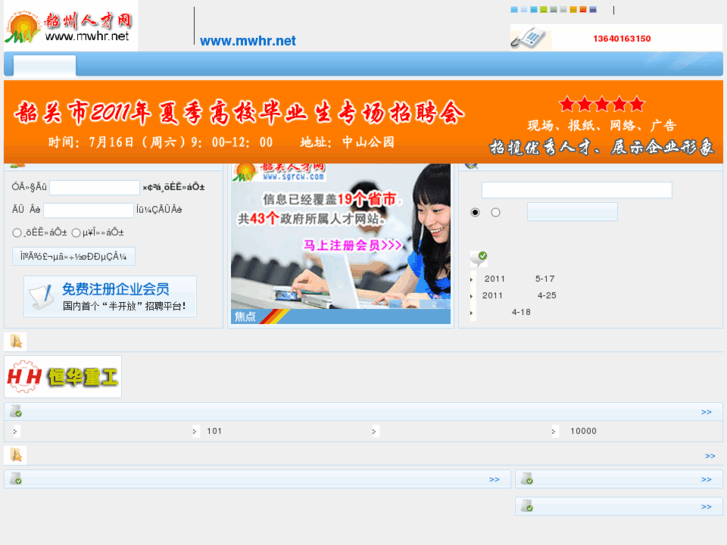727x545 pixels.
Task: Select the empty radio button in the search panel
Action: pos(496,212)
